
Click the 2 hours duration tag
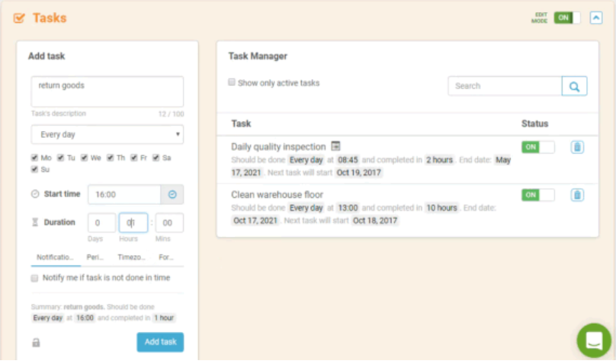[x=440, y=160]
